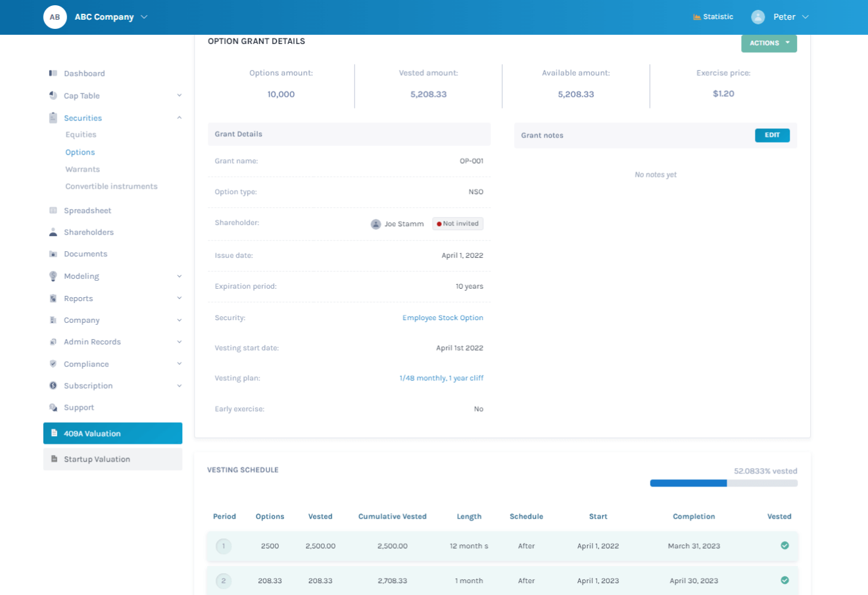The width and height of the screenshot is (868, 595).
Task: Expand the Cap Table sidebar section
Action: point(178,95)
